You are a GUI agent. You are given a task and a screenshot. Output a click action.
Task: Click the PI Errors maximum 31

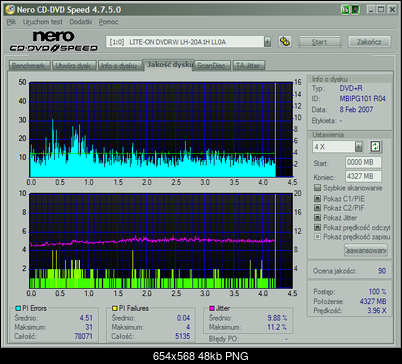click(89, 327)
